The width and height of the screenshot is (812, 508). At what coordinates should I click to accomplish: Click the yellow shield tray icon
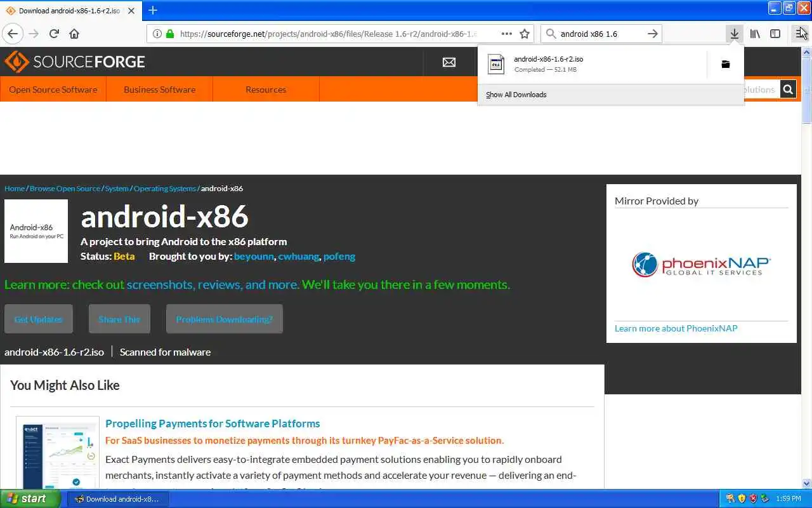742,498
